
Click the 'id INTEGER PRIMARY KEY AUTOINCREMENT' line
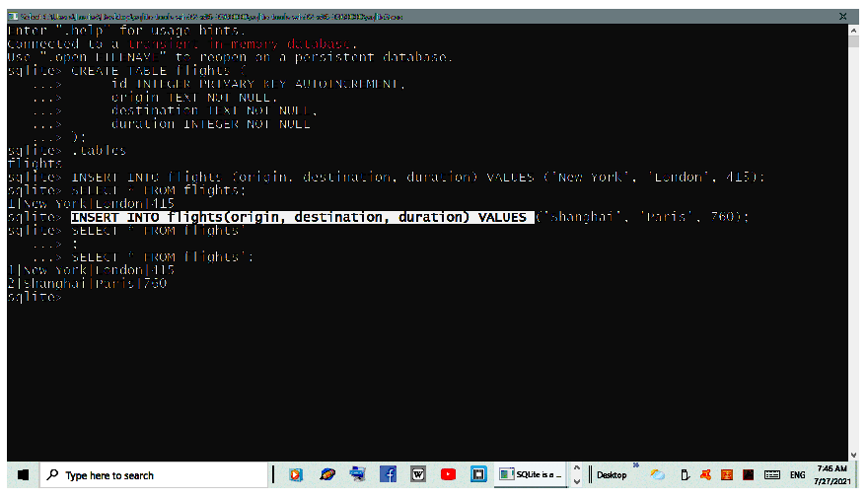click(x=258, y=84)
